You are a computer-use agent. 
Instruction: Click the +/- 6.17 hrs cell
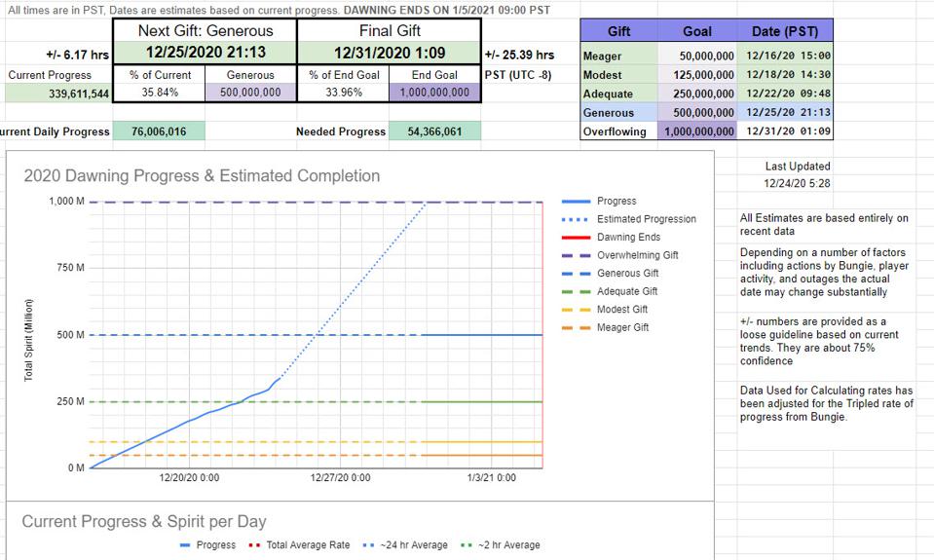(x=78, y=55)
